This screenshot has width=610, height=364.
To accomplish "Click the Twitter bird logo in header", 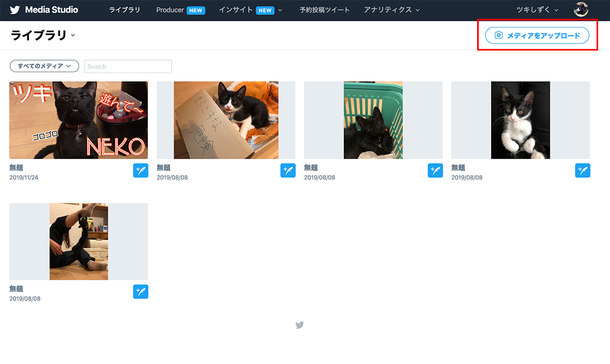I will (x=15, y=10).
